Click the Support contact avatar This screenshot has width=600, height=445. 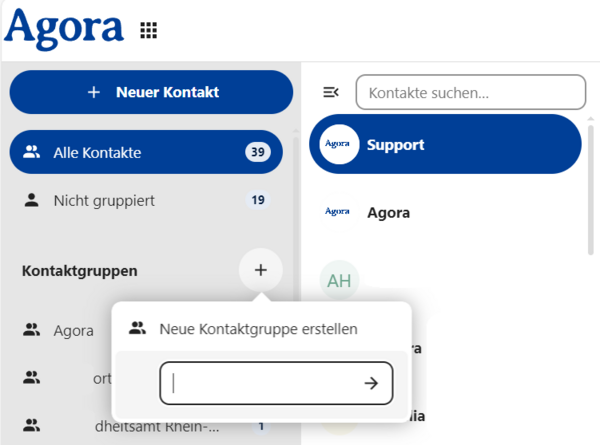point(339,144)
